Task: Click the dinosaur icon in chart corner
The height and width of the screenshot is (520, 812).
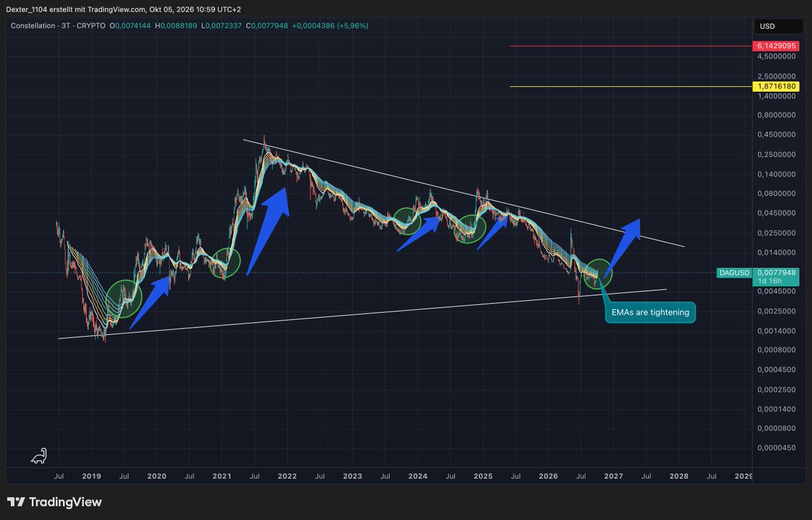Action: [39, 456]
